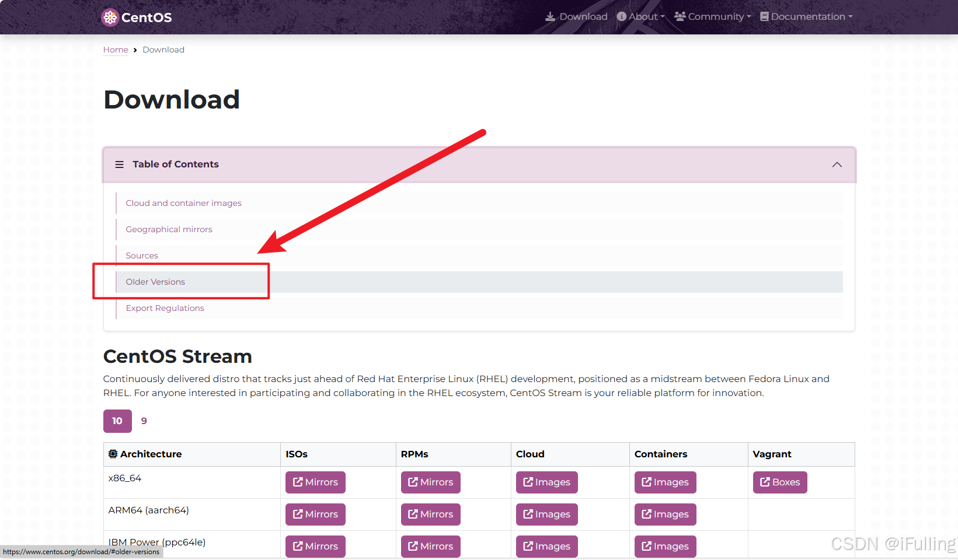Open x86_64 Containers Images button
958x560 pixels.
click(x=666, y=482)
